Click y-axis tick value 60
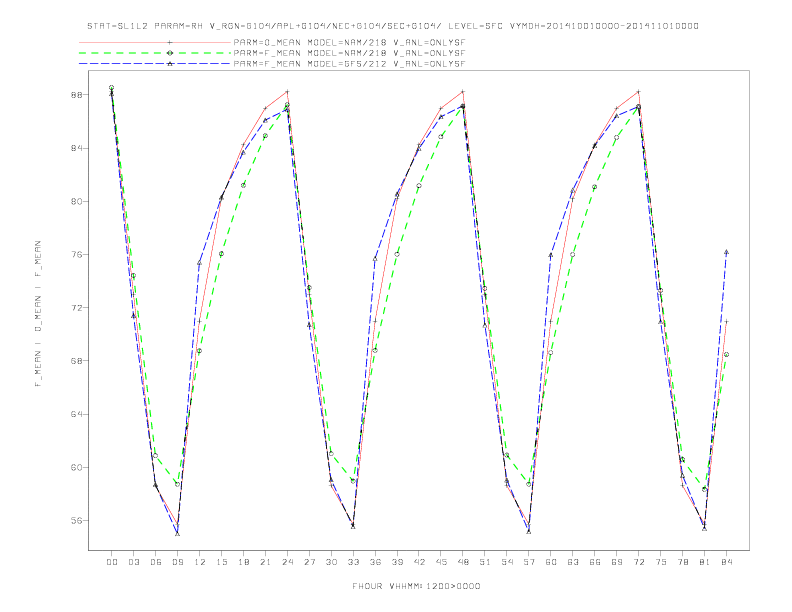Screen dimensions: 792x612 pos(78,468)
